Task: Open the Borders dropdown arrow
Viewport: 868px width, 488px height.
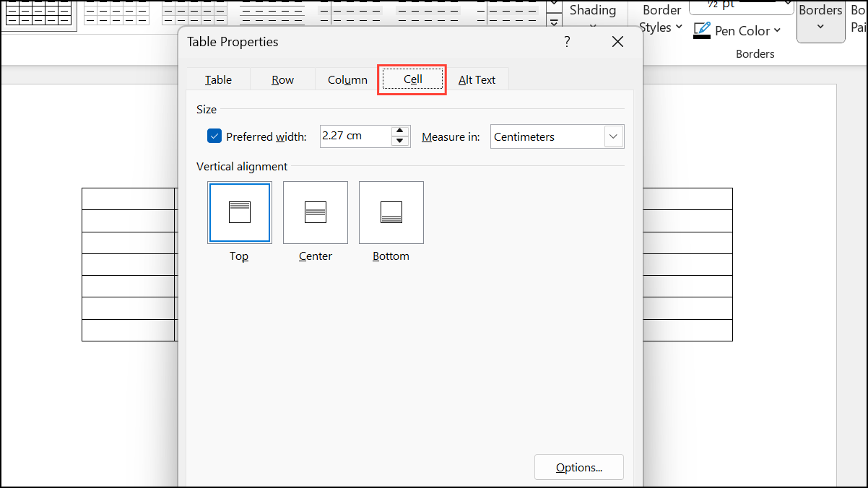Action: pos(820,25)
